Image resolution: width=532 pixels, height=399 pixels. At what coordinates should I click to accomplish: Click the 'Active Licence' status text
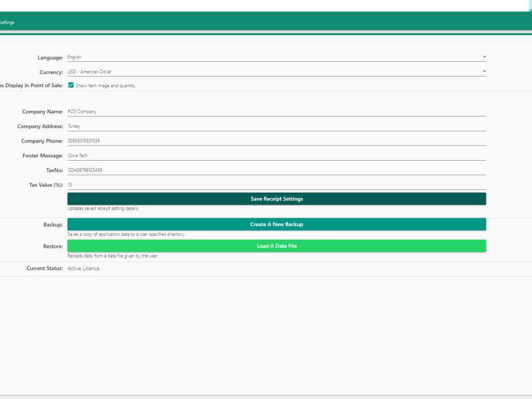pos(82,268)
